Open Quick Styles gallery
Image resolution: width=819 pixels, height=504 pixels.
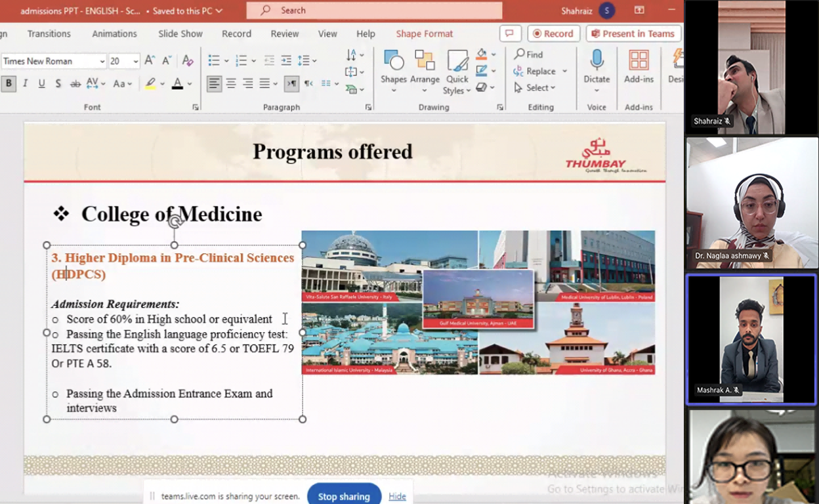click(x=457, y=72)
